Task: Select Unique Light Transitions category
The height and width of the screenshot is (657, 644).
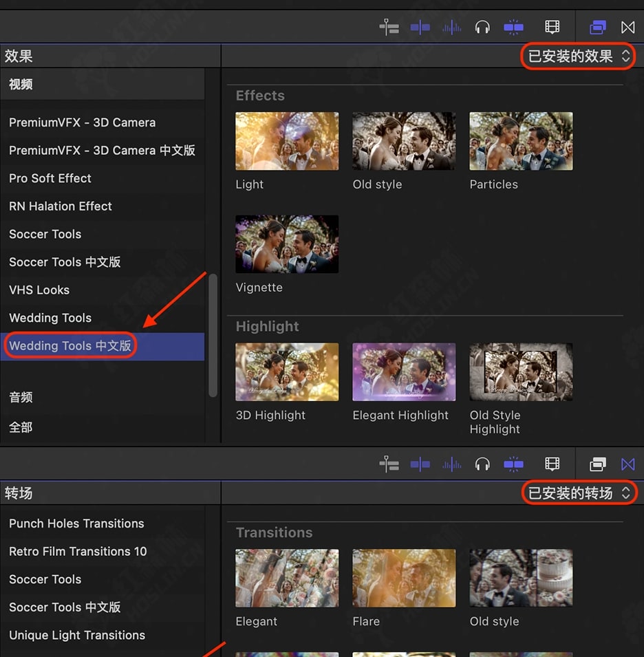Action: (103, 635)
